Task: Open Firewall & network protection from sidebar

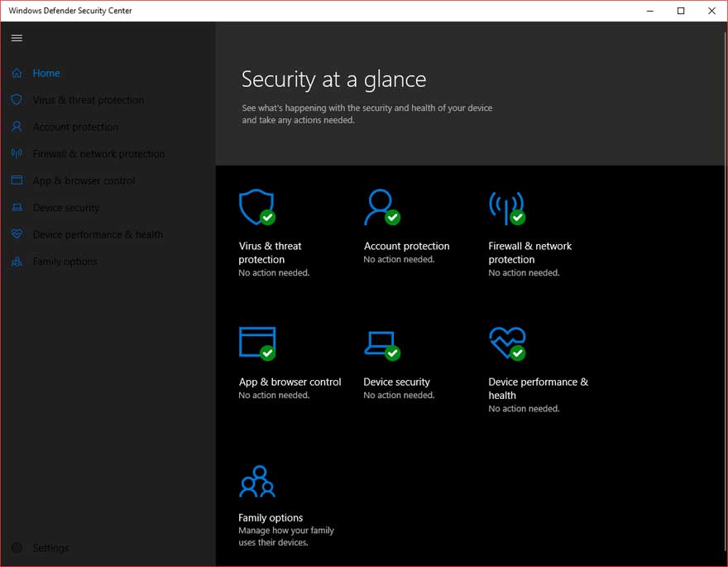Action: coord(98,154)
